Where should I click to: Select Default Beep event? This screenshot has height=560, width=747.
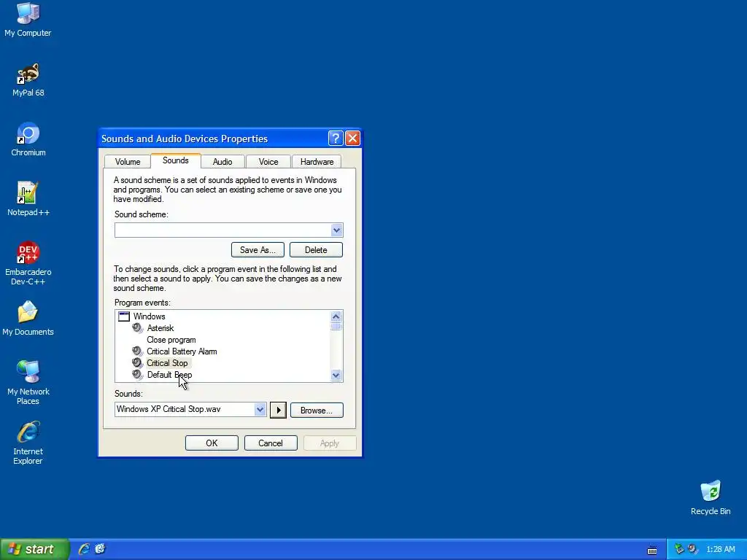tap(169, 375)
